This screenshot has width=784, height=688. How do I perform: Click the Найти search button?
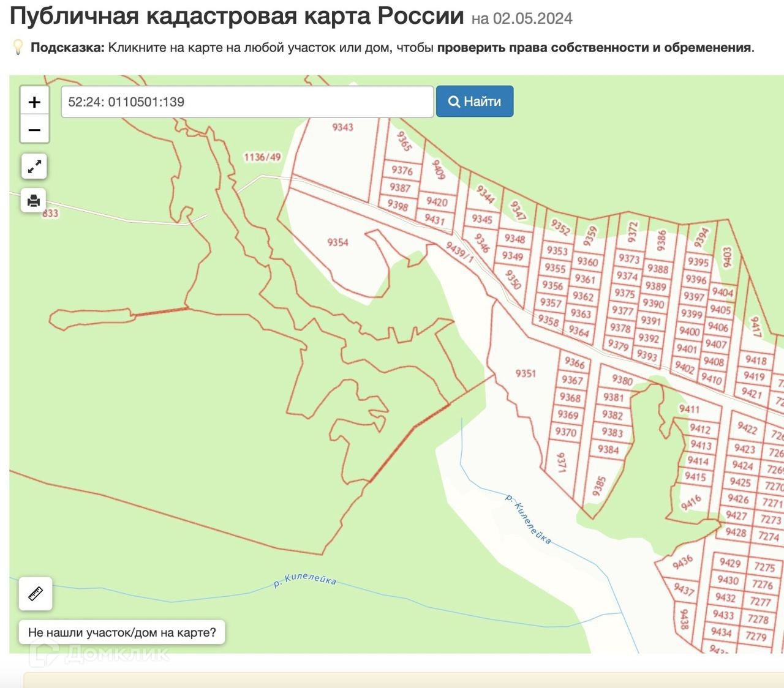[475, 102]
